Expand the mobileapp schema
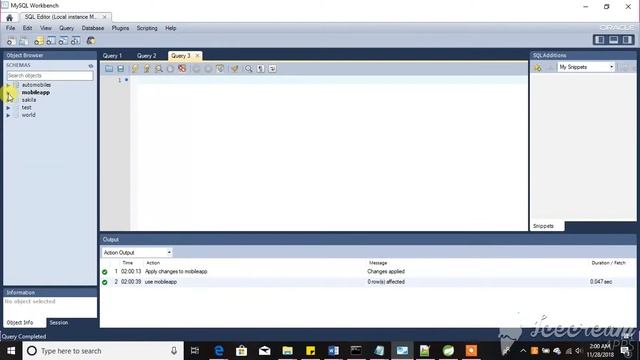640x360 pixels. pos(8,93)
